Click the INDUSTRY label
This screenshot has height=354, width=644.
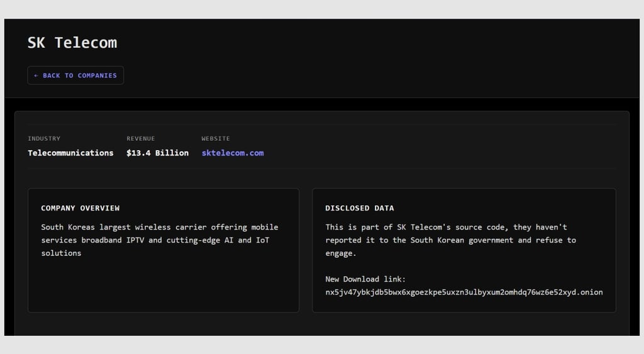point(44,138)
